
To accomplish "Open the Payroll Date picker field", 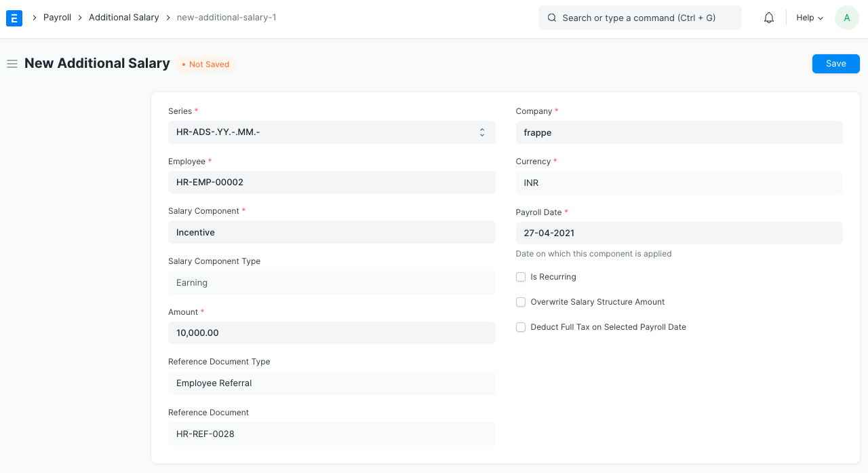I will (679, 233).
